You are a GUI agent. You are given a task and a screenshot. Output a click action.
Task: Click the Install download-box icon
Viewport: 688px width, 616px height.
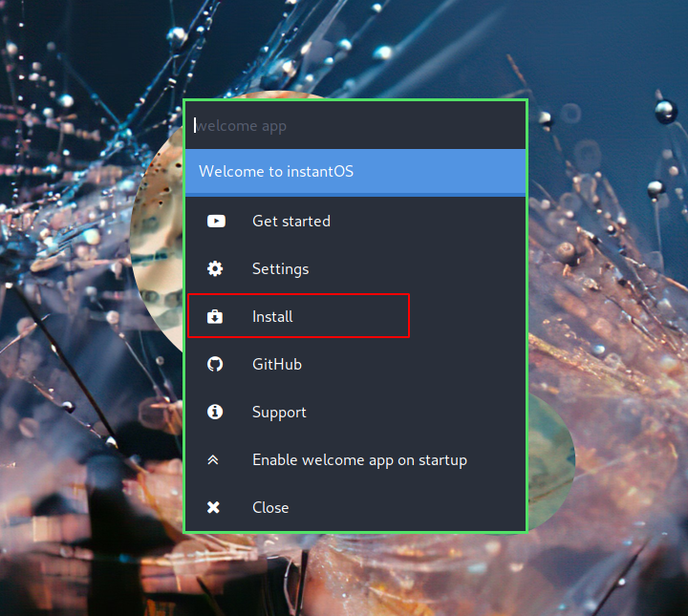(215, 316)
